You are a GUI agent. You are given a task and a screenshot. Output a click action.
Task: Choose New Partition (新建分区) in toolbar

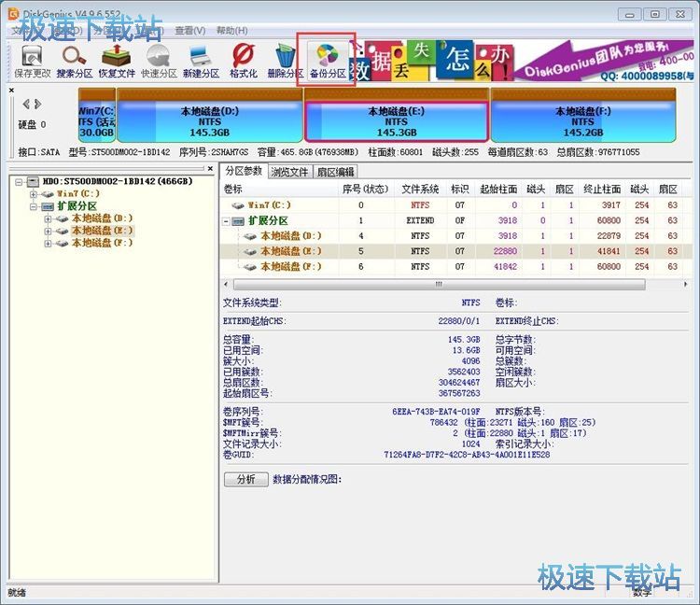(x=201, y=62)
